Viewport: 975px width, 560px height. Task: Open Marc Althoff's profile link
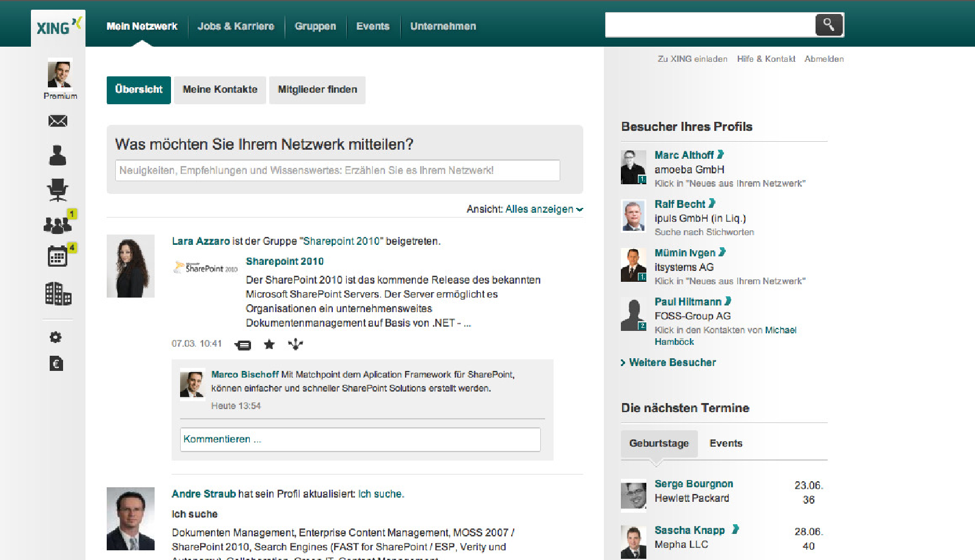pos(684,155)
